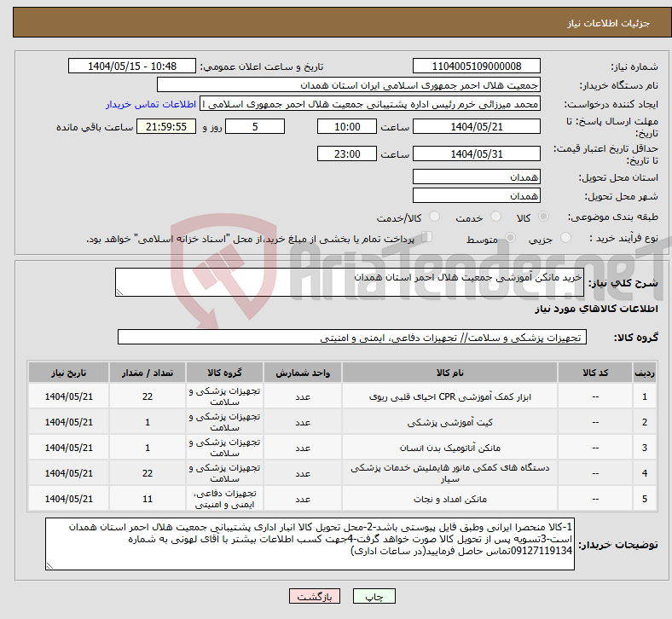The image size is (672, 619).
Task: Click the تجهیزات دفاعی، ایمنی و امنیتی group cell
Action: (x=224, y=499)
